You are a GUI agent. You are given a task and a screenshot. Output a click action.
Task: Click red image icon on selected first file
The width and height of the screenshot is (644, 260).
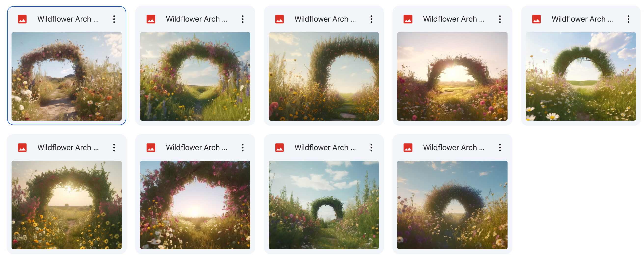click(22, 19)
